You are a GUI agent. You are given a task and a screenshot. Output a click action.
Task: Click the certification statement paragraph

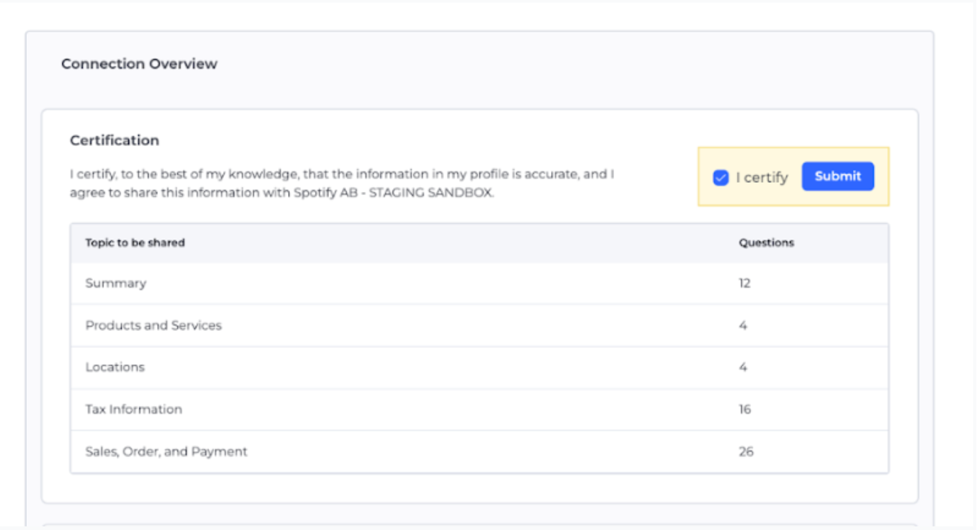(340, 175)
